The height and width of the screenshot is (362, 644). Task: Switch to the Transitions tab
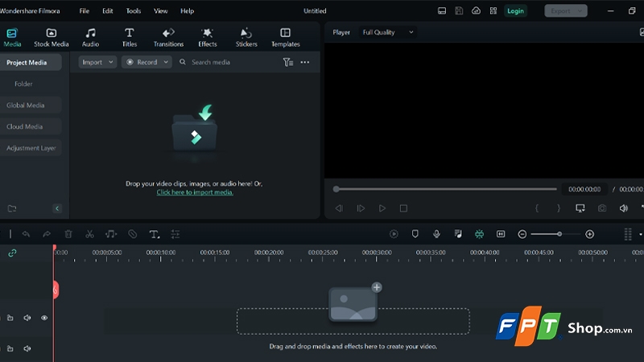coord(168,37)
